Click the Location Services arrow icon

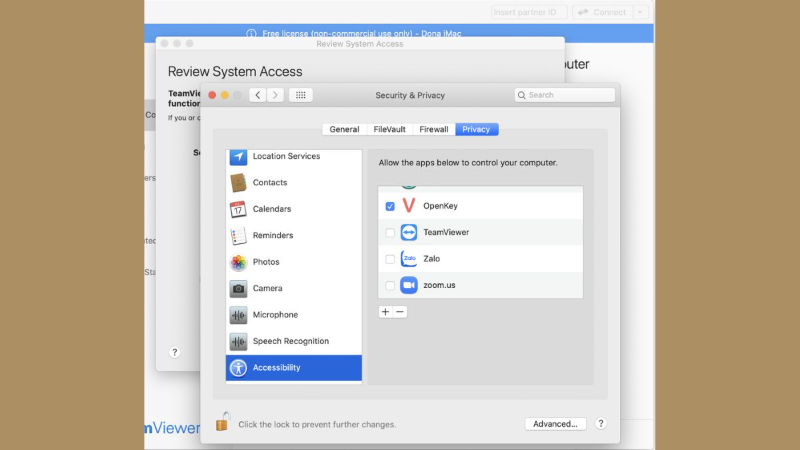coord(238,157)
